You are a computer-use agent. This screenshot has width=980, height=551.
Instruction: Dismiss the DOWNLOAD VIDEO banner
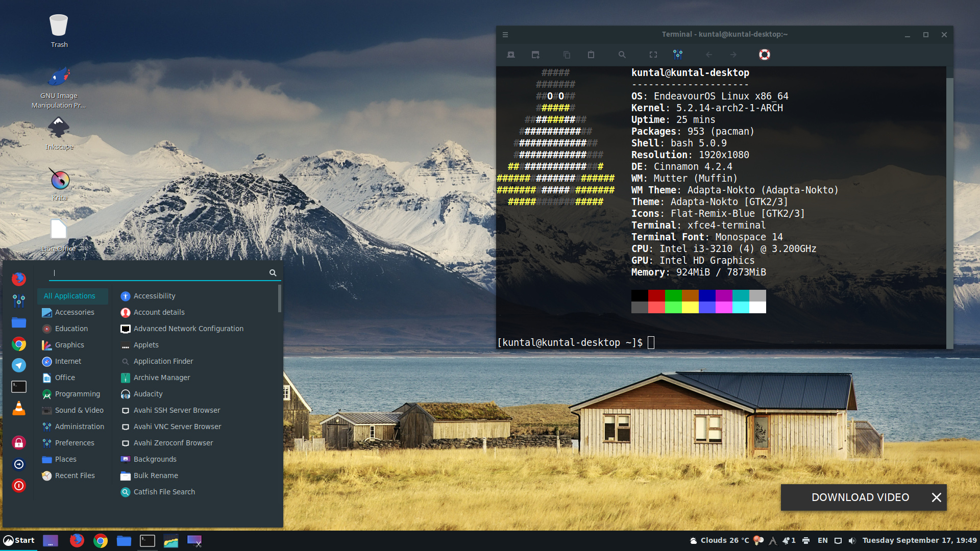tap(936, 497)
